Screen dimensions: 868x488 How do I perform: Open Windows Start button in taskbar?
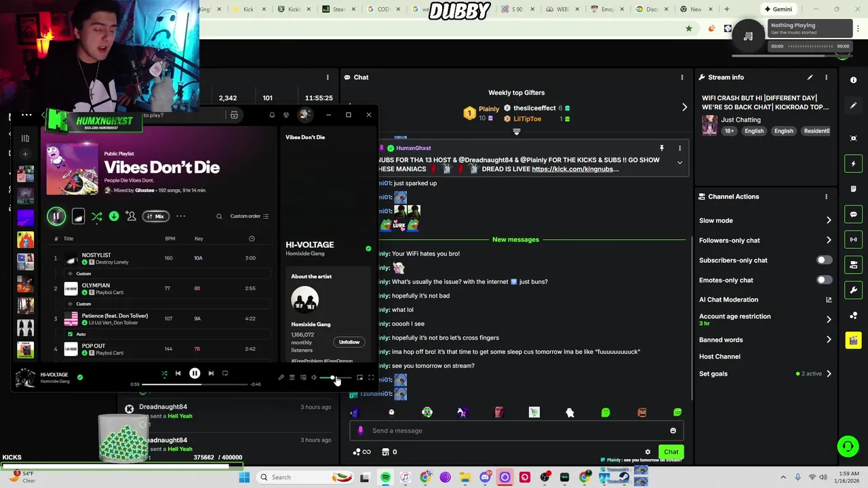[x=245, y=477]
